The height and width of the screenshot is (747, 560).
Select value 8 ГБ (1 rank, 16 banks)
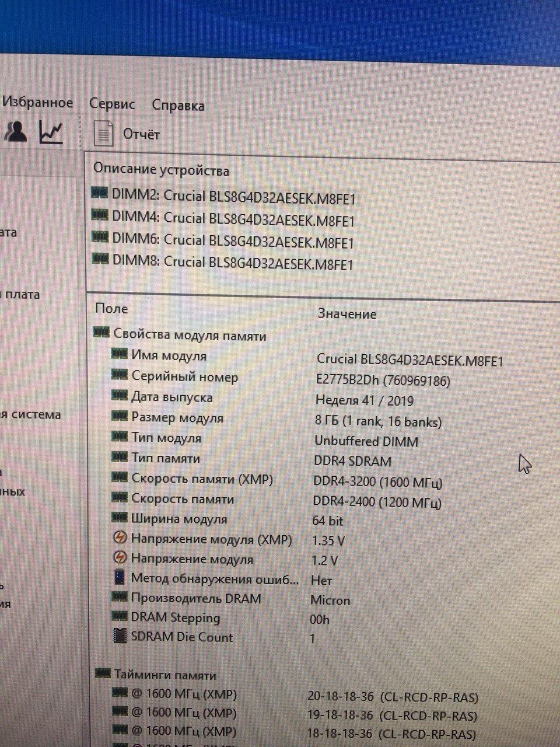point(378,421)
